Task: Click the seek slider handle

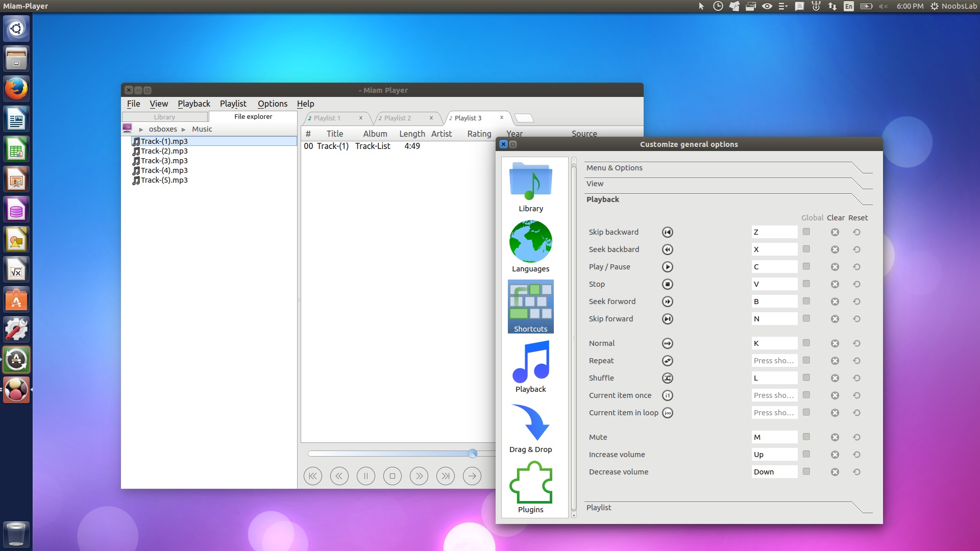Action: pyautogui.click(x=473, y=453)
